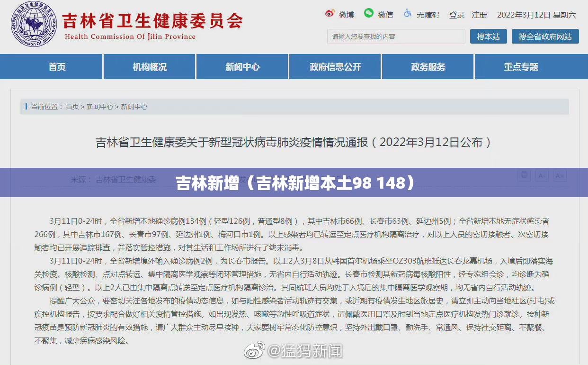Click the 注册 register link
Screen dimensions: 588x365
[480, 15]
